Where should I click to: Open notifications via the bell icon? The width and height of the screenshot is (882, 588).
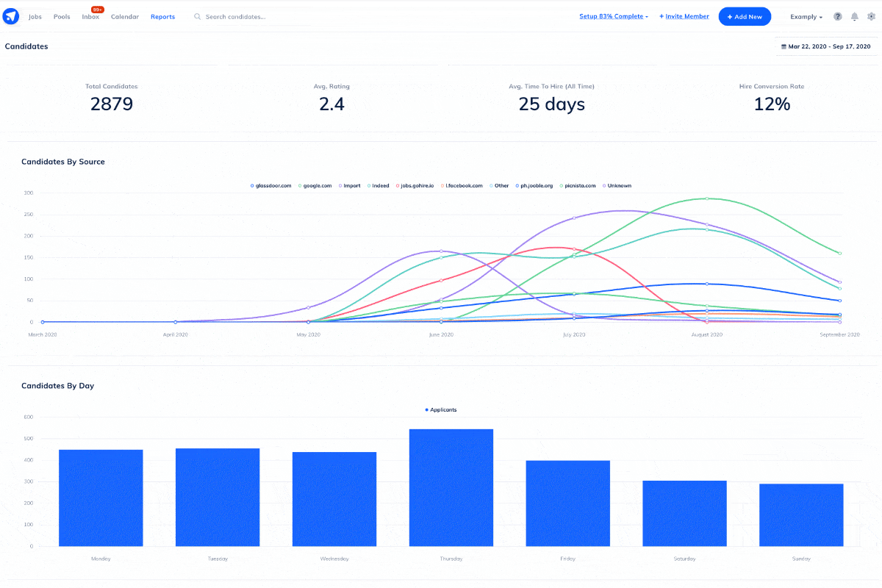pos(853,15)
